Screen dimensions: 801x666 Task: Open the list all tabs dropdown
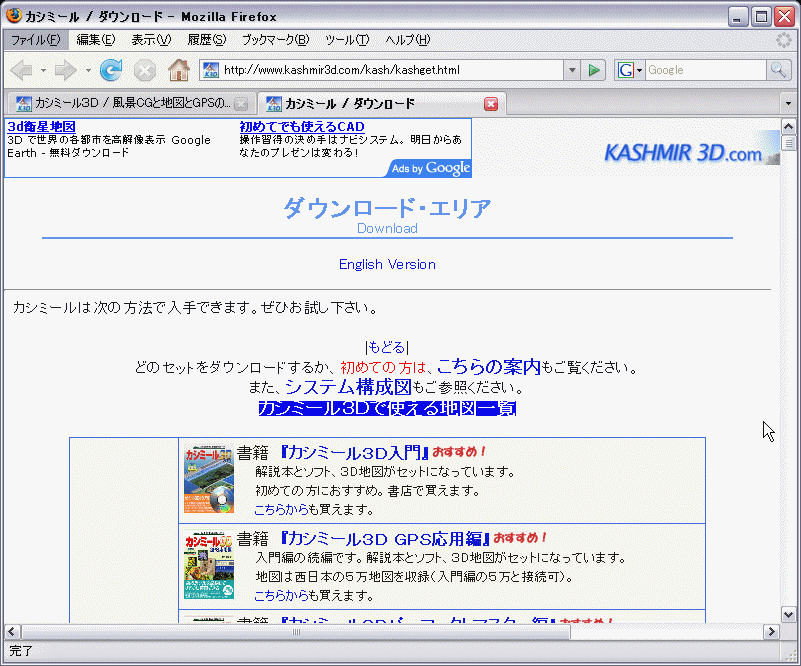pos(788,104)
